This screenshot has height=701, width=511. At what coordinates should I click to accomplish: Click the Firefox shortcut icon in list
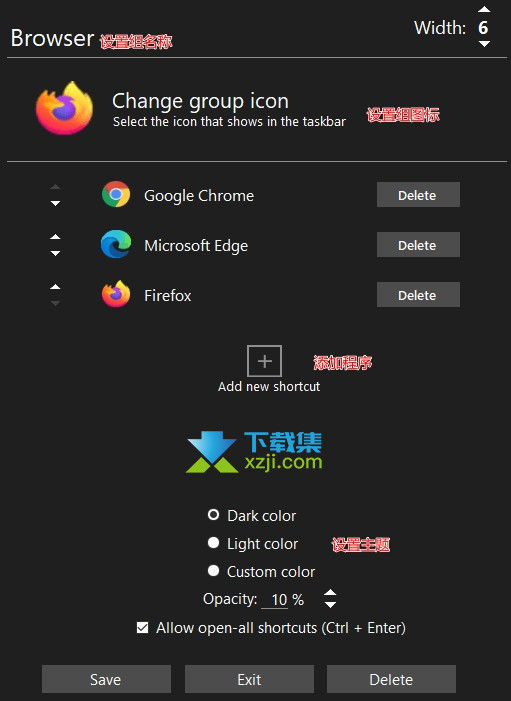[x=116, y=294]
